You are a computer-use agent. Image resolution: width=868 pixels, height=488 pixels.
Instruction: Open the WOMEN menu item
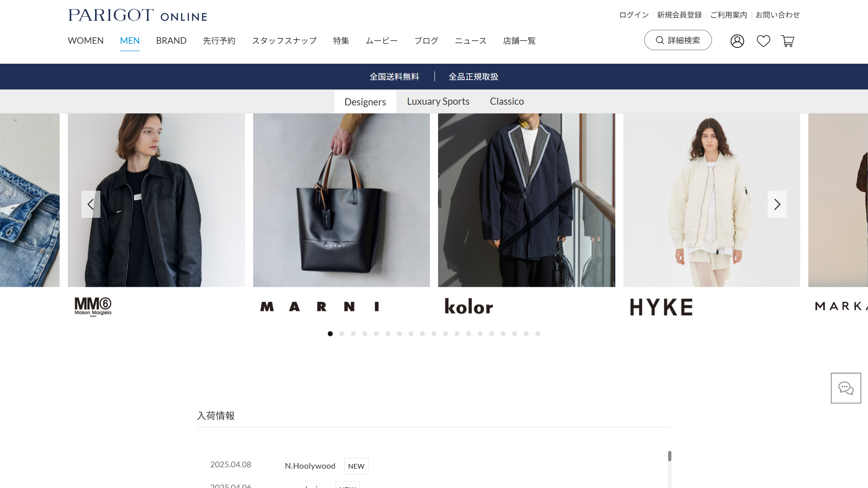click(x=86, y=41)
